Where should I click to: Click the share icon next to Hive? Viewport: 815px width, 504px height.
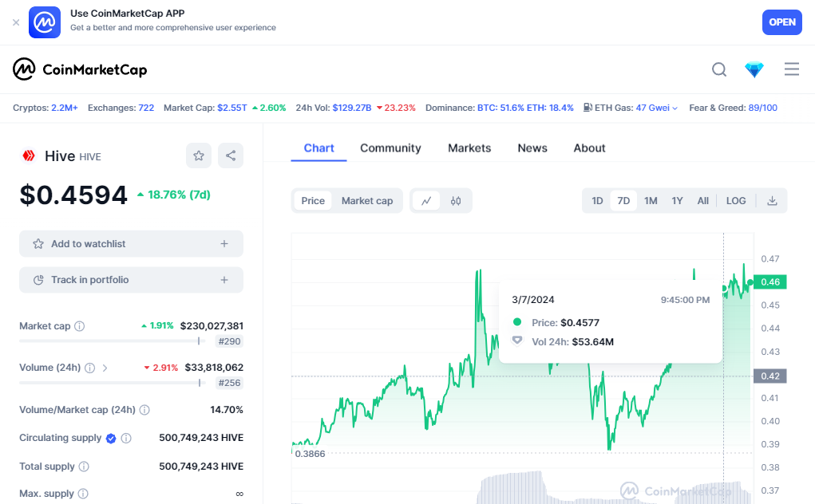[231, 156]
